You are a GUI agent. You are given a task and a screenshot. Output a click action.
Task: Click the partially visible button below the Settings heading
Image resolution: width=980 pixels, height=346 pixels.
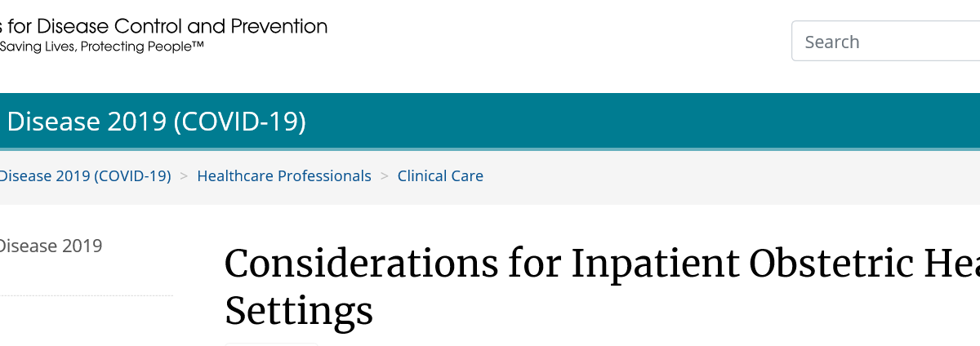270,344
